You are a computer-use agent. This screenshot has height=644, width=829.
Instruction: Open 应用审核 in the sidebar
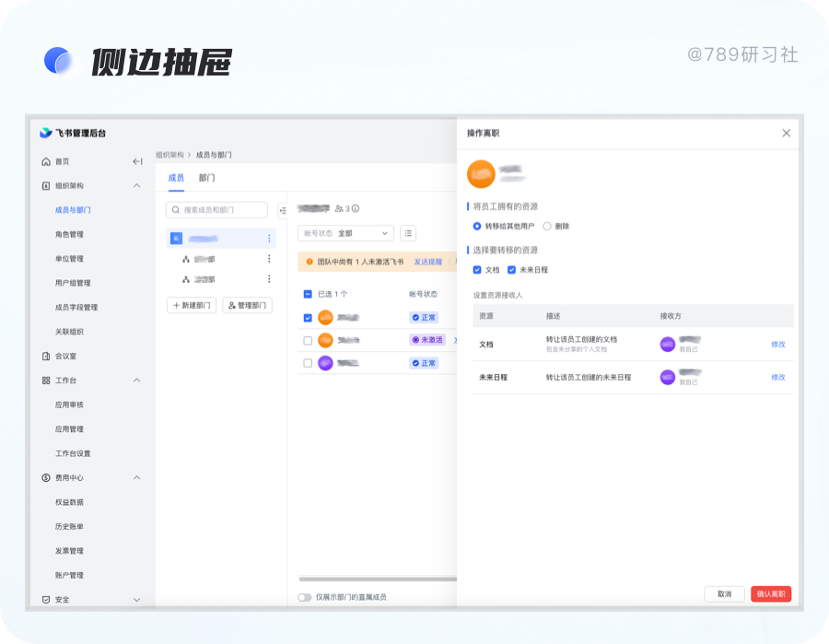point(69,404)
